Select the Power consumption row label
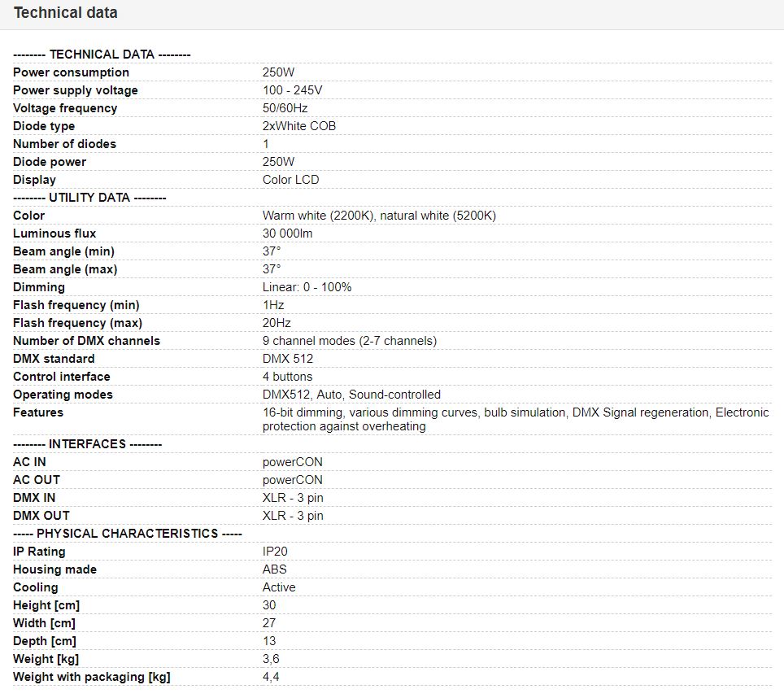784x698 pixels. coord(71,72)
